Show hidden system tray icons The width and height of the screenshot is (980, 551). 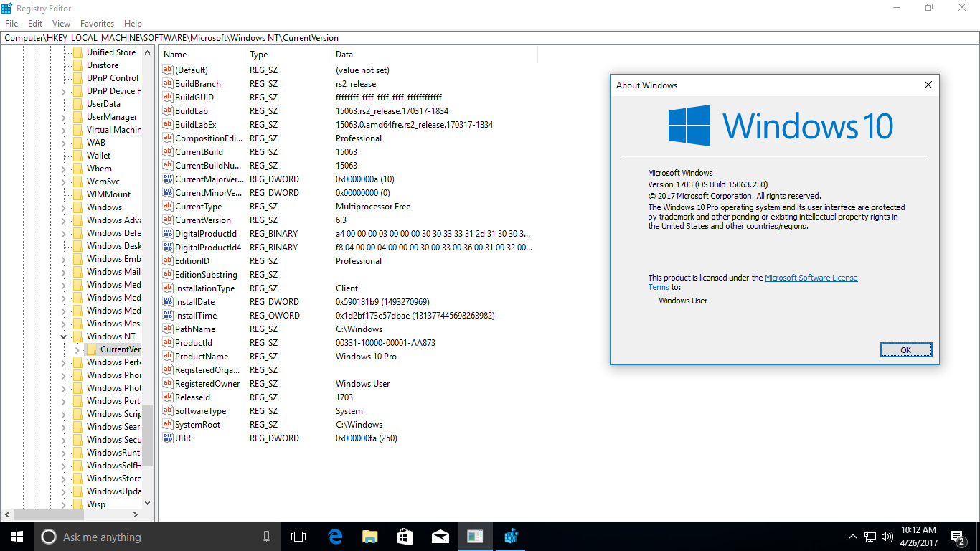[853, 537]
